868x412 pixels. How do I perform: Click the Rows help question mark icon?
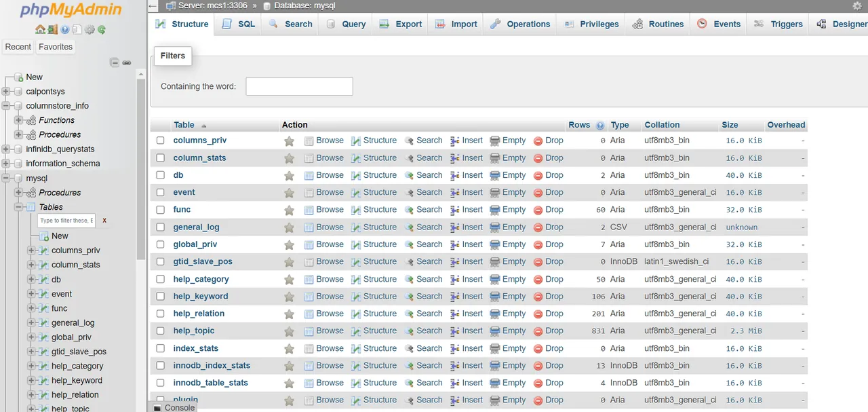[x=600, y=126]
